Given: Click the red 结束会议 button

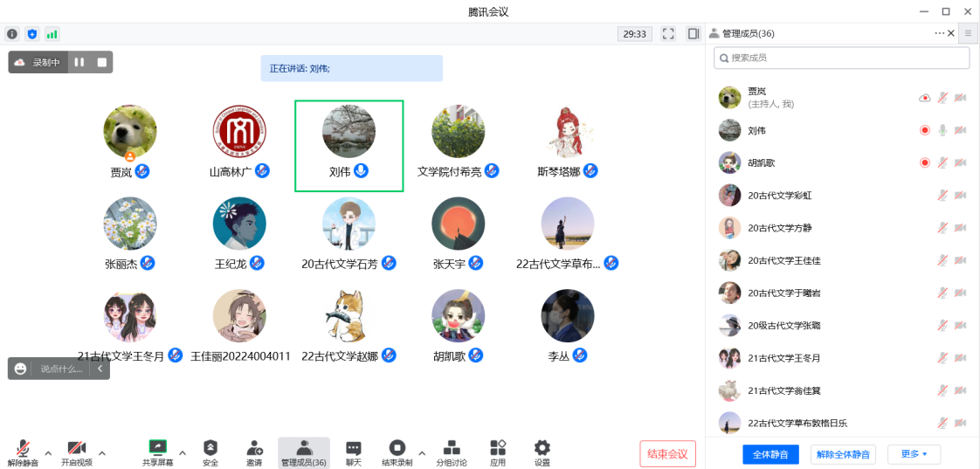Looking at the screenshot, I should [667, 454].
